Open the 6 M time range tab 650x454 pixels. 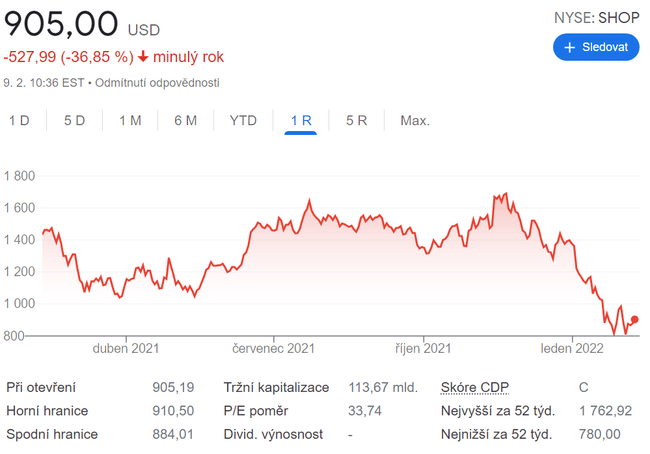(185, 121)
